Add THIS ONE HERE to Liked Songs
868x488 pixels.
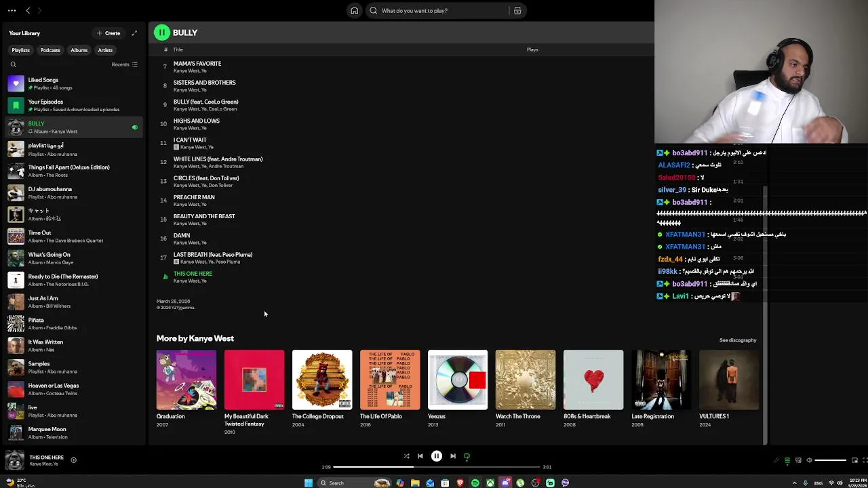point(73,460)
